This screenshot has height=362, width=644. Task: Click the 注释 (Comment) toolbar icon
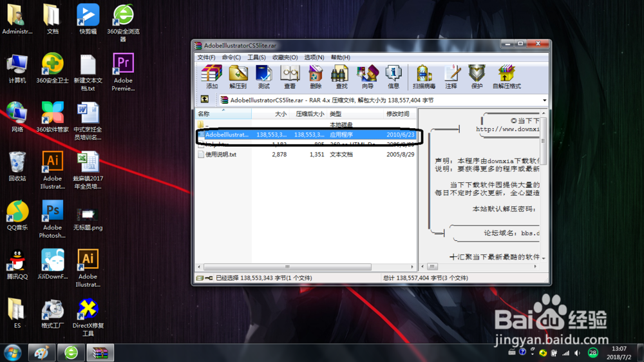(x=451, y=77)
